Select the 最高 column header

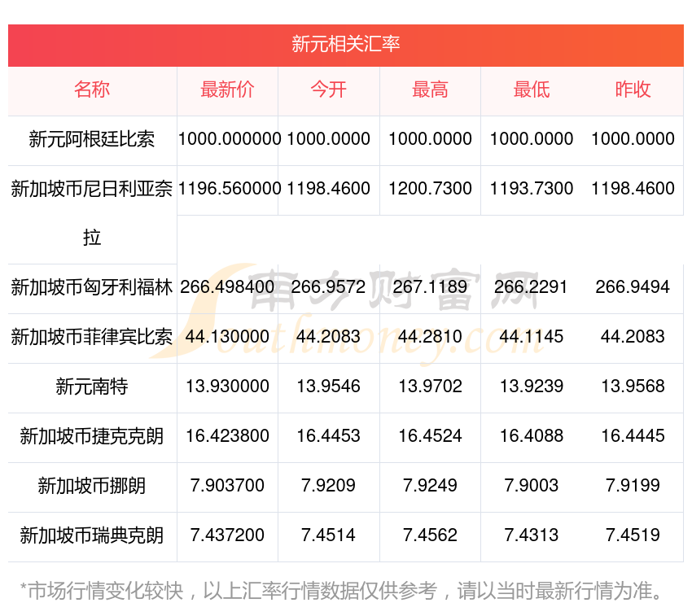point(431,90)
